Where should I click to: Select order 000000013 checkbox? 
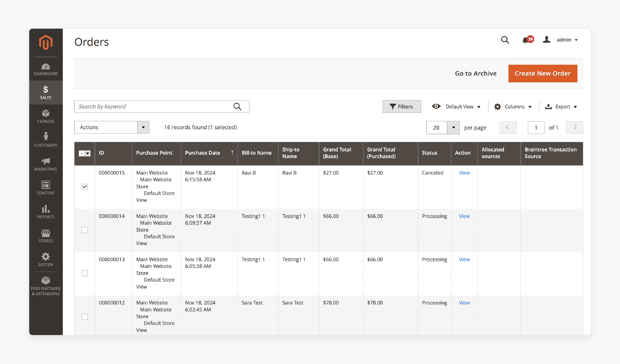[85, 273]
